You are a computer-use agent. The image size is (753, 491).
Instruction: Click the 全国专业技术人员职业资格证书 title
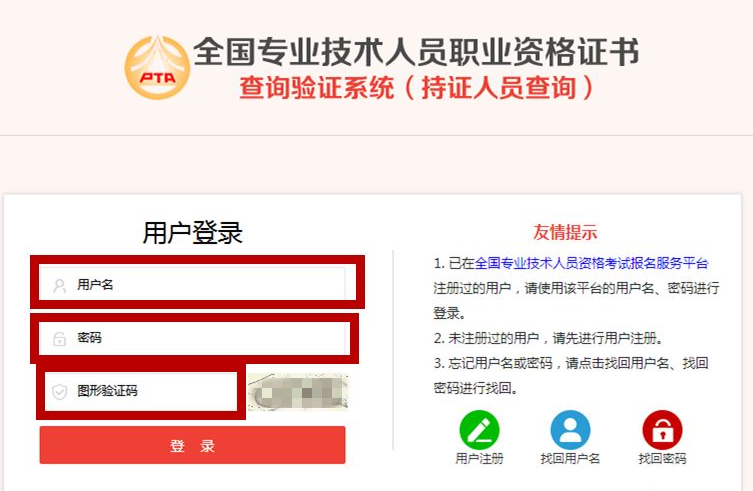(x=416, y=51)
